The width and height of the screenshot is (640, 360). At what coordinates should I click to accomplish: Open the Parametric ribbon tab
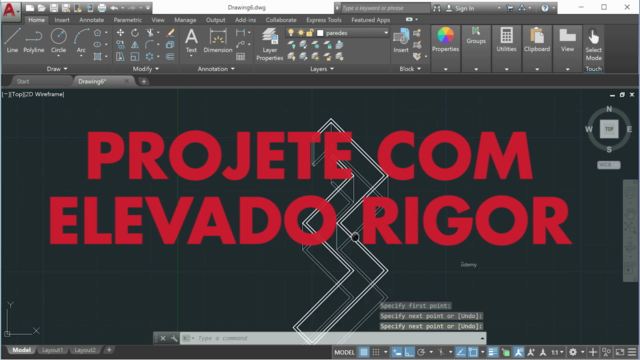pos(127,20)
